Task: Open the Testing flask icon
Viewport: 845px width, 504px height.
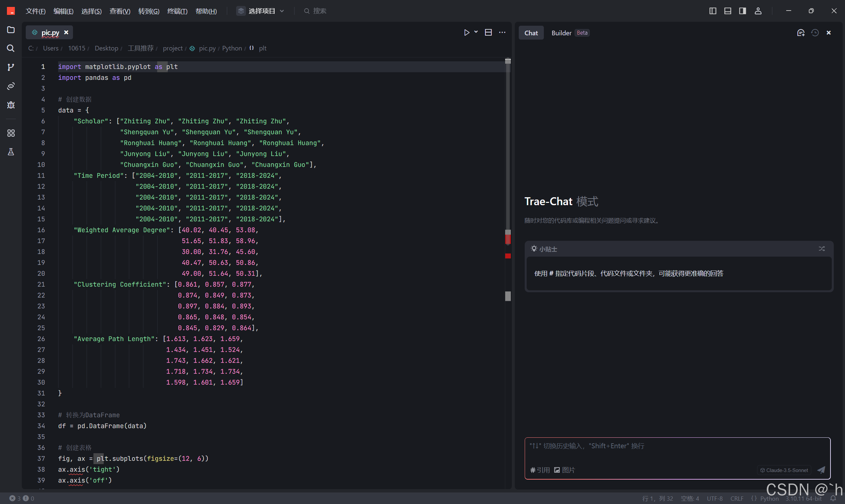Action: [11, 152]
